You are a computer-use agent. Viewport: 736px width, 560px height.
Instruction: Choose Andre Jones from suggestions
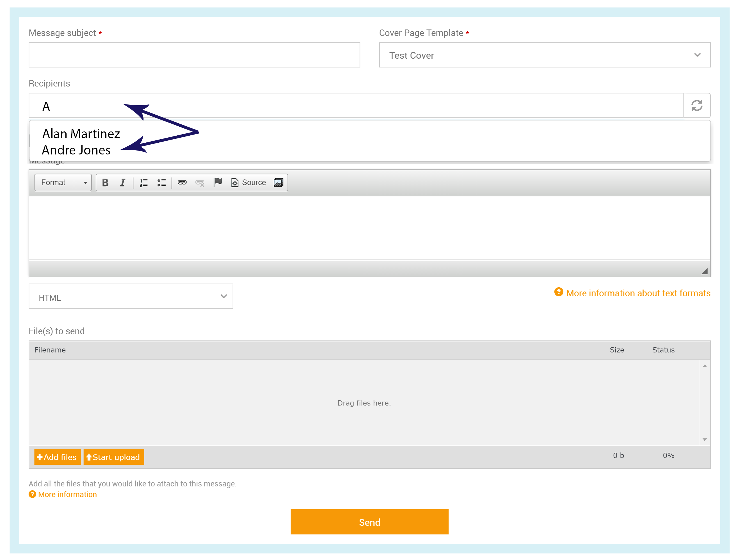76,150
